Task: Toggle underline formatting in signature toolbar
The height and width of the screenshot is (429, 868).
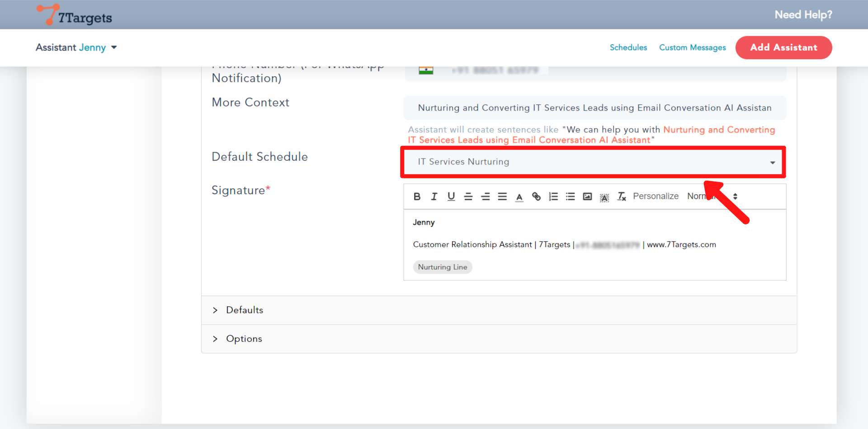Action: click(x=451, y=196)
